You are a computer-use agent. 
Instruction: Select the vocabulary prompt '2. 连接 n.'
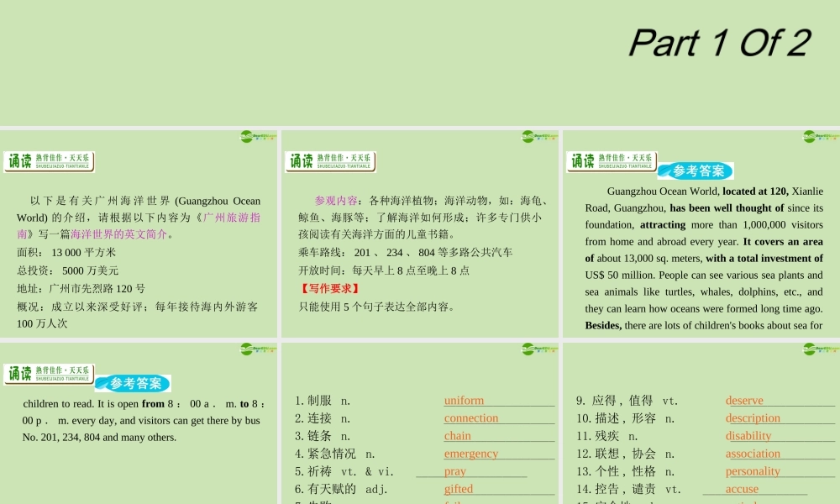[323, 418]
